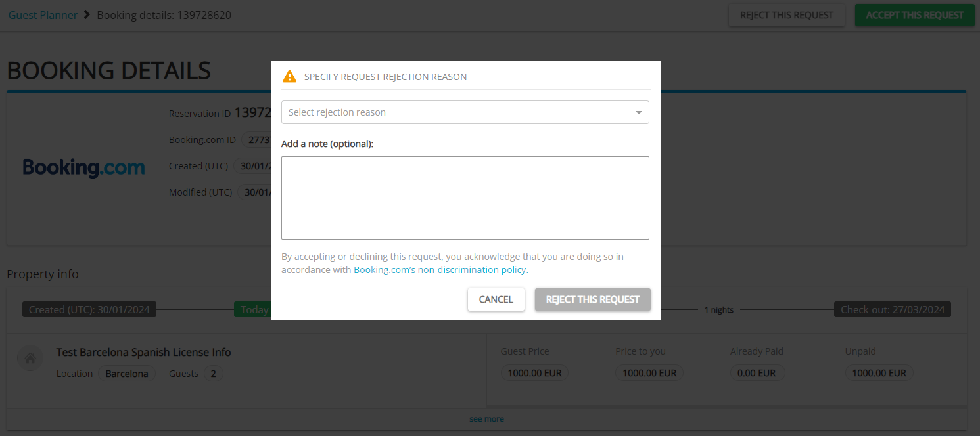
Task: Confirm with dialog's Reject This Request button
Action: tap(593, 299)
